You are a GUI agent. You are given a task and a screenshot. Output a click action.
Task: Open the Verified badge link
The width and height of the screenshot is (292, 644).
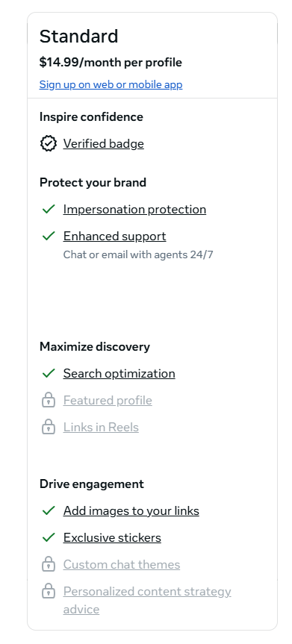click(104, 144)
